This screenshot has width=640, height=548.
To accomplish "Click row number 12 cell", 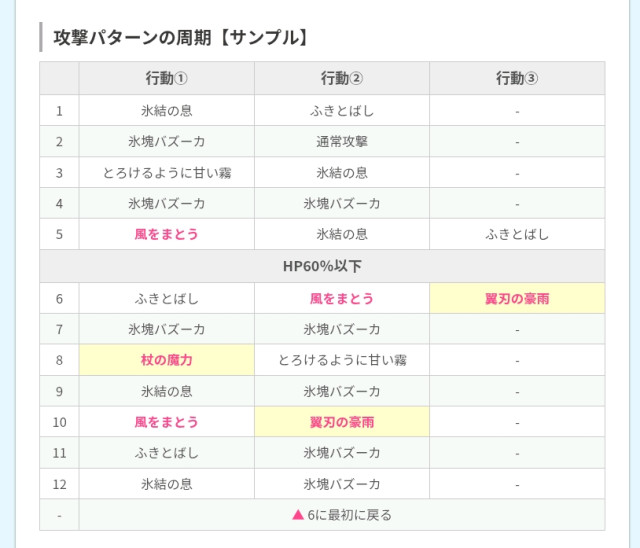I will (60, 484).
